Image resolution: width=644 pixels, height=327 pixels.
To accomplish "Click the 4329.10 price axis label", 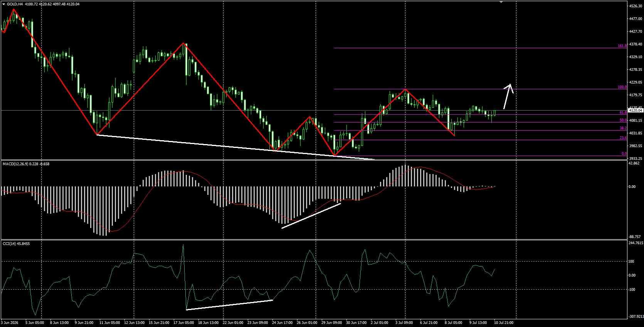I will tap(635, 57).
